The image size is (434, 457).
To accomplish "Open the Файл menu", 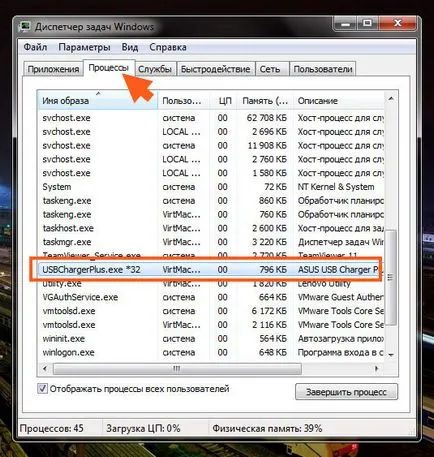I will (x=35, y=47).
